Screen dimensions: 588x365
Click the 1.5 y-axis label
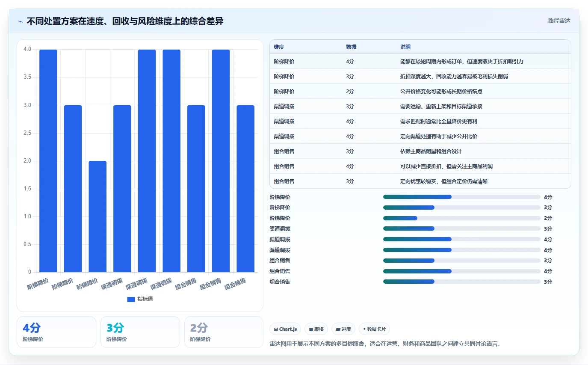click(27, 189)
